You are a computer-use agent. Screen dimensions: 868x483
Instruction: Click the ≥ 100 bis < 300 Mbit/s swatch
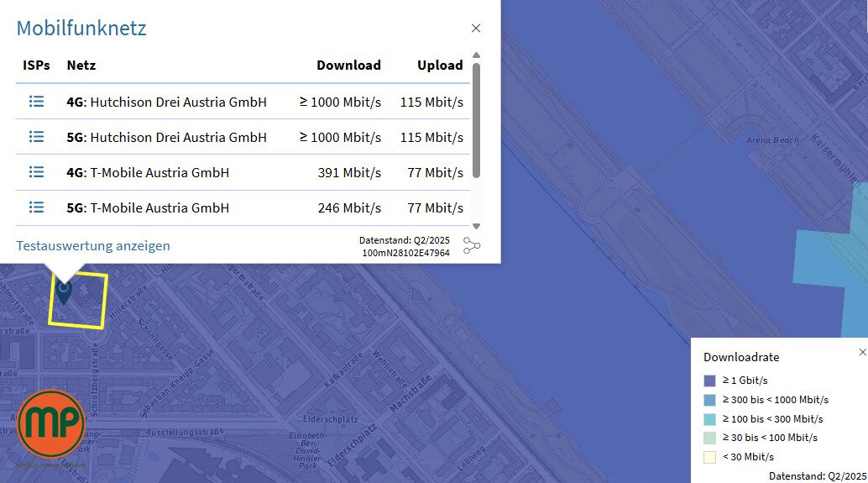tap(709, 418)
